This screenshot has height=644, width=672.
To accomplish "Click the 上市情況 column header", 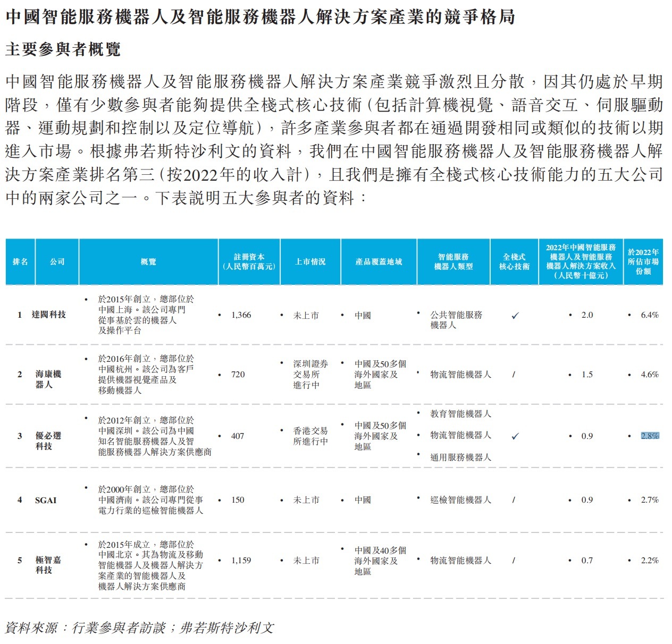I will tap(310, 261).
